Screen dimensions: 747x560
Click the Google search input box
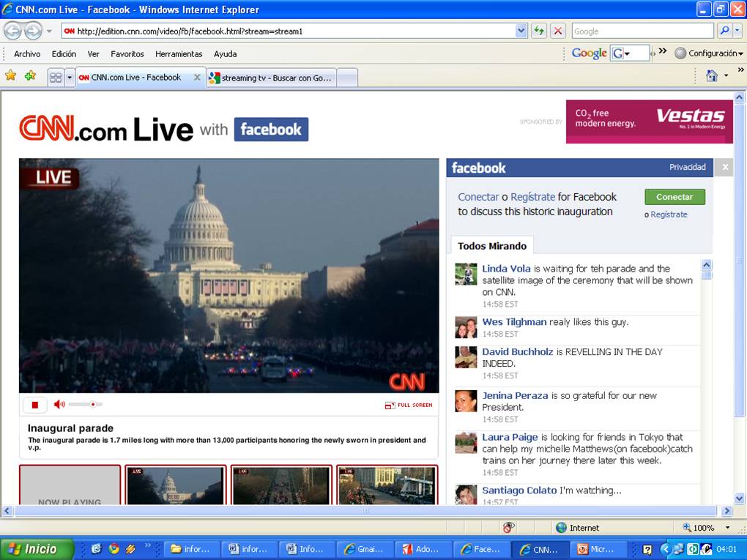coord(643,31)
